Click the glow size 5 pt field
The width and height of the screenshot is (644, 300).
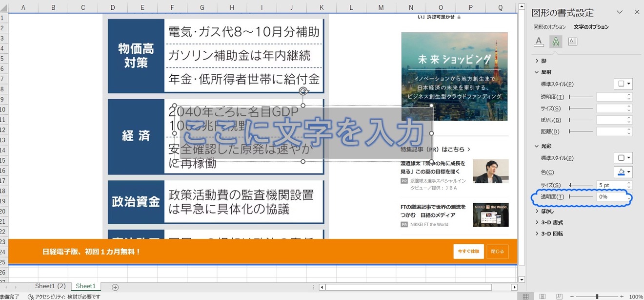pyautogui.click(x=611, y=185)
